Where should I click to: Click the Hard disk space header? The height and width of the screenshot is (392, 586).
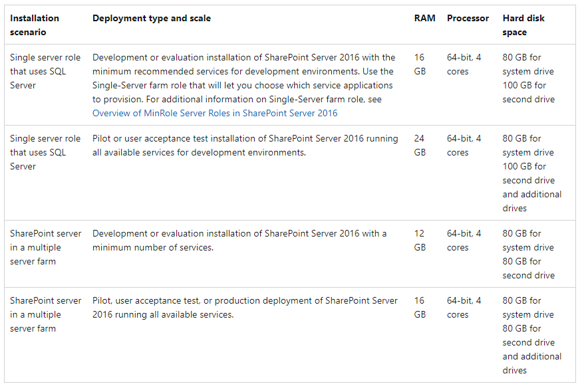pyautogui.click(x=523, y=25)
